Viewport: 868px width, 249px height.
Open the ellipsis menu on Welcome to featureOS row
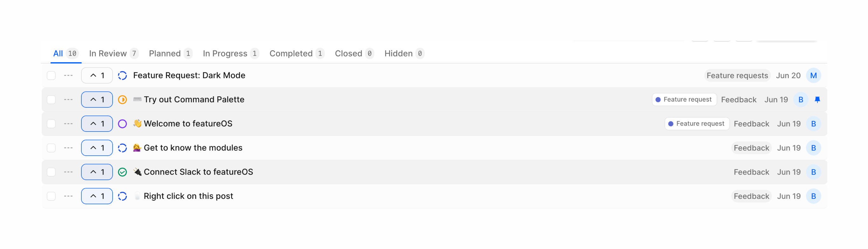[x=68, y=124]
